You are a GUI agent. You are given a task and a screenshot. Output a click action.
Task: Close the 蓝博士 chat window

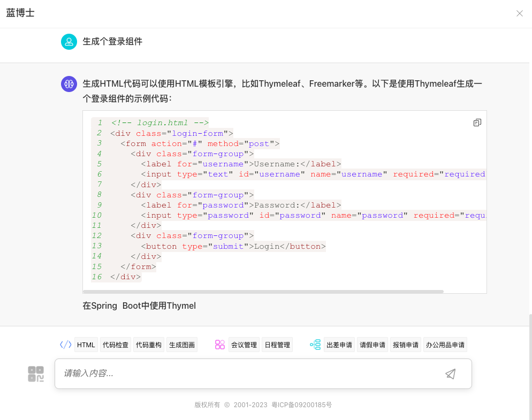[x=519, y=13]
